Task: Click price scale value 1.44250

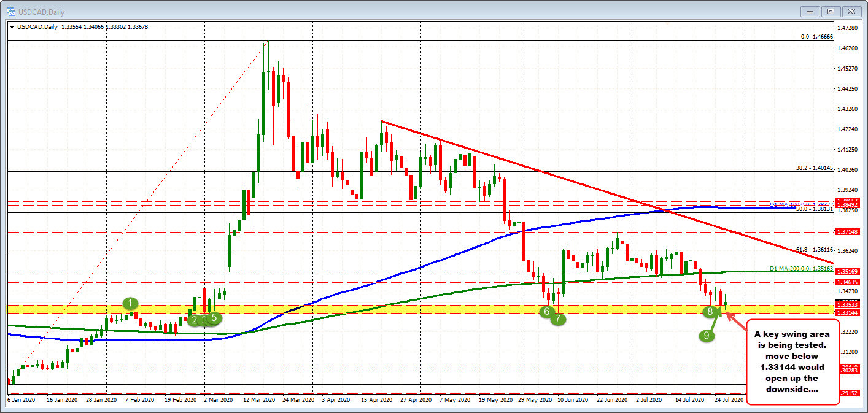Action: click(x=848, y=88)
